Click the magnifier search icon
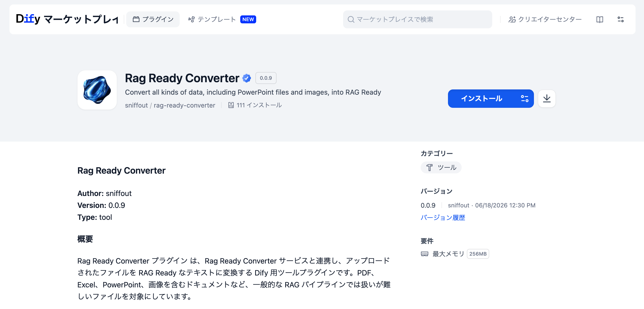644x309 pixels. click(351, 19)
